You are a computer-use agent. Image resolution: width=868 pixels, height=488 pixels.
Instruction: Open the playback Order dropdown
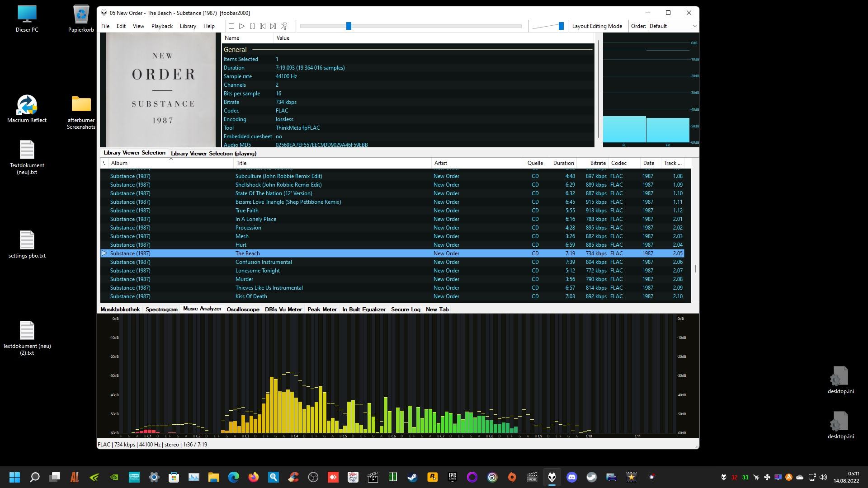[673, 26]
